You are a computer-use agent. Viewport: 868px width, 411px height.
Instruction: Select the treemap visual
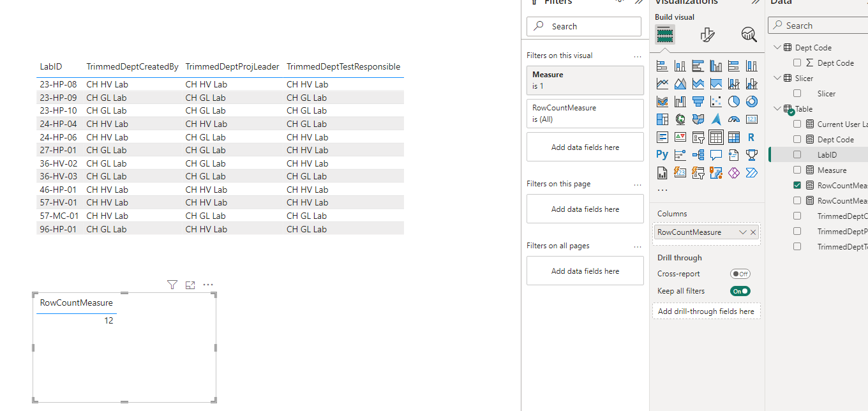pos(662,119)
